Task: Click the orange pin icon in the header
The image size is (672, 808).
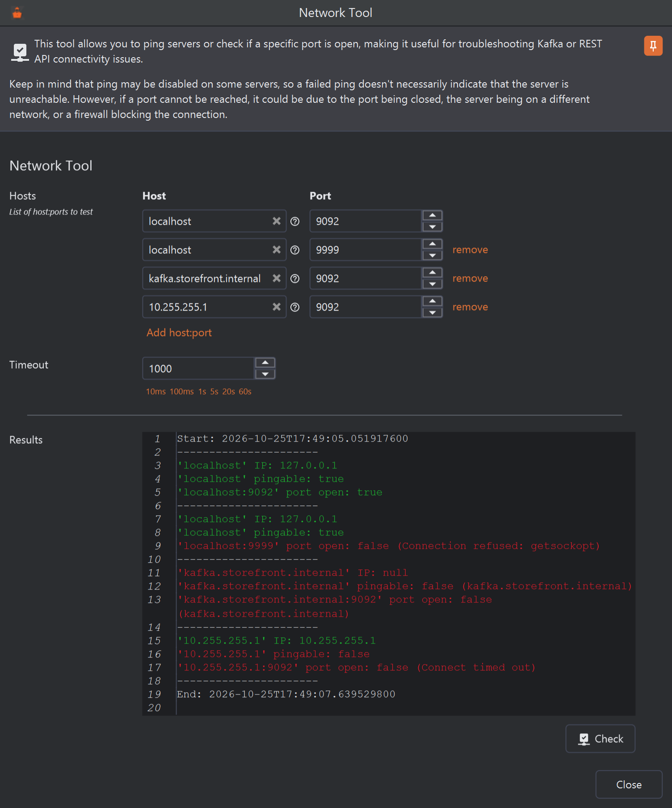Action: coord(653,46)
